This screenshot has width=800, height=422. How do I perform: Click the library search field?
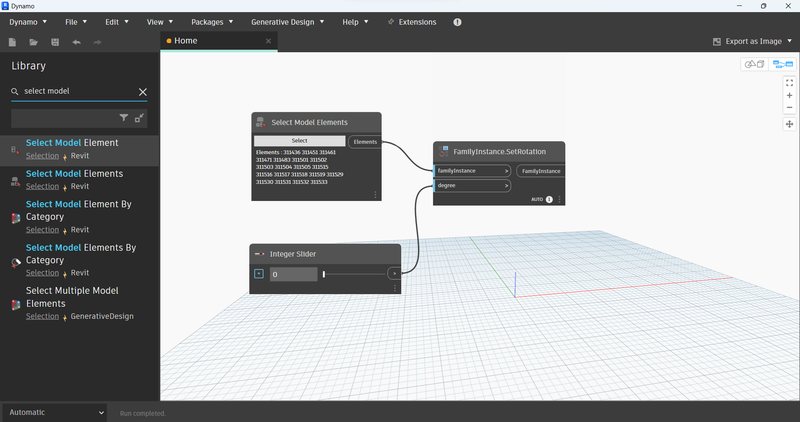click(79, 91)
